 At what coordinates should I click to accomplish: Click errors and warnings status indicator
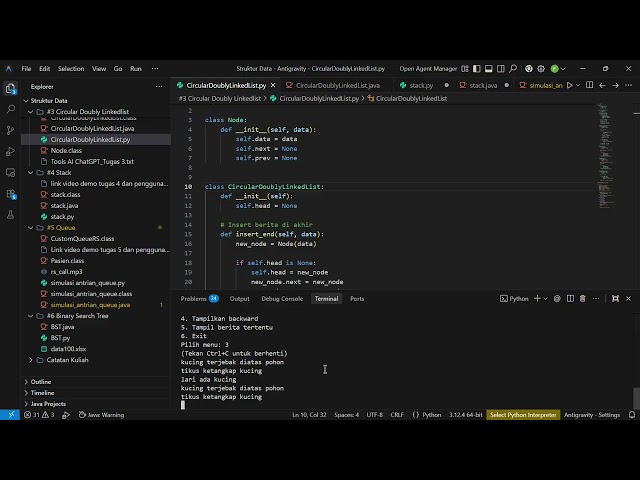(39, 415)
